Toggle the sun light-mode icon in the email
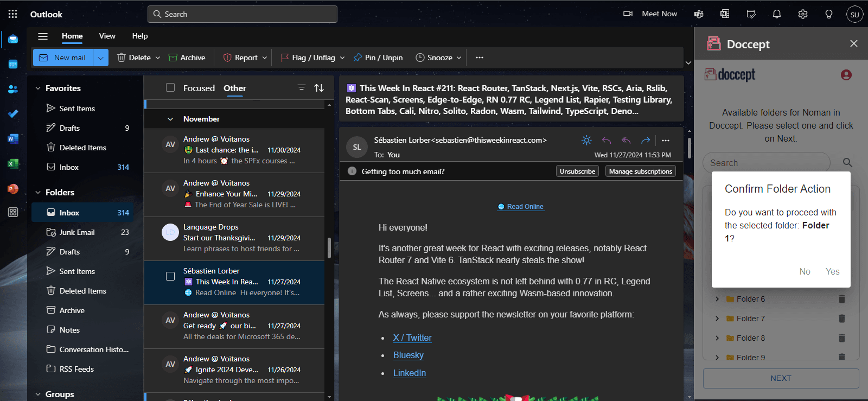Image resolution: width=868 pixels, height=401 pixels. tap(586, 141)
